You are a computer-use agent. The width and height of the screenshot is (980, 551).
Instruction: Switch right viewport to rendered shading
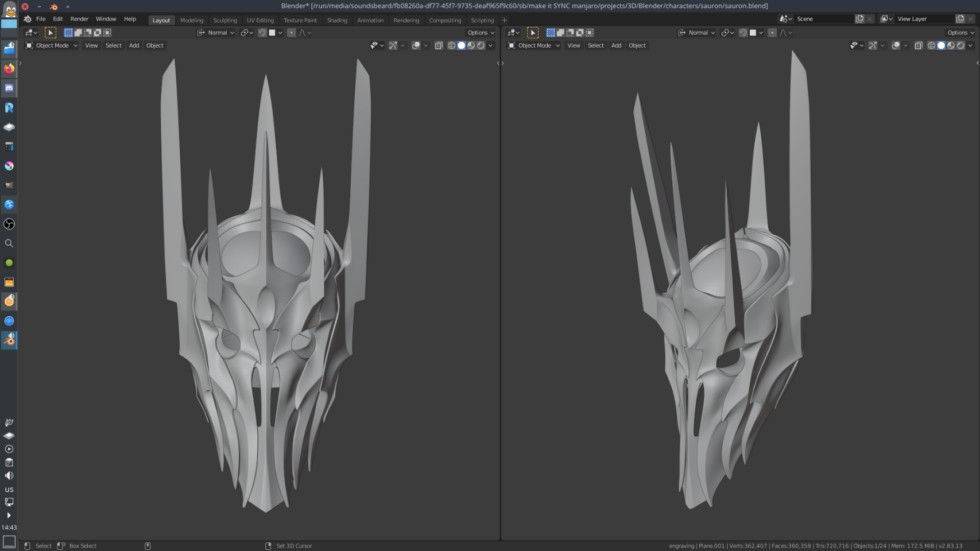(961, 45)
